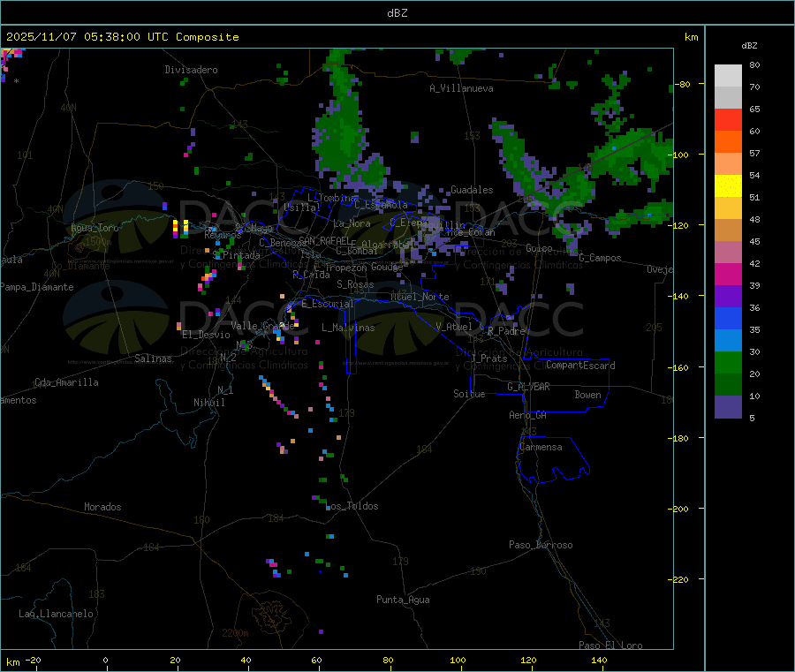Click the 100 km bottom axis tick label
The image size is (795, 672).
(x=458, y=660)
